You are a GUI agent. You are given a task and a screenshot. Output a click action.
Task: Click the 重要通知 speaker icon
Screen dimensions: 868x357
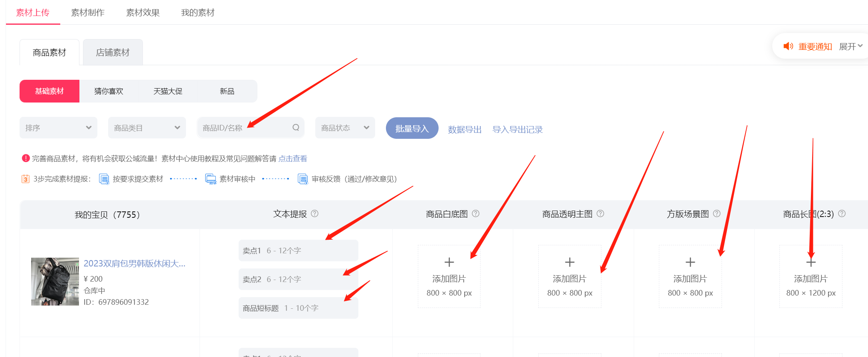pos(788,47)
